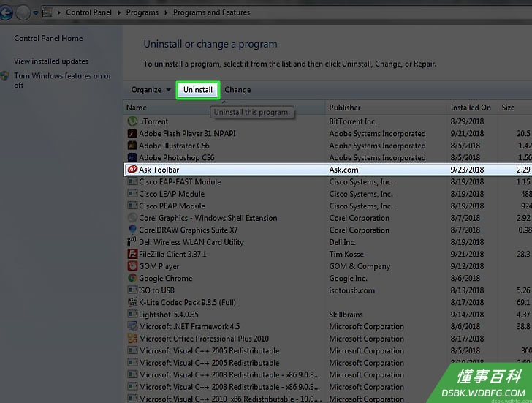Image resolution: width=532 pixels, height=403 pixels.
Task: Click the Microsoft Office Professional Plus icon
Action: tap(132, 338)
